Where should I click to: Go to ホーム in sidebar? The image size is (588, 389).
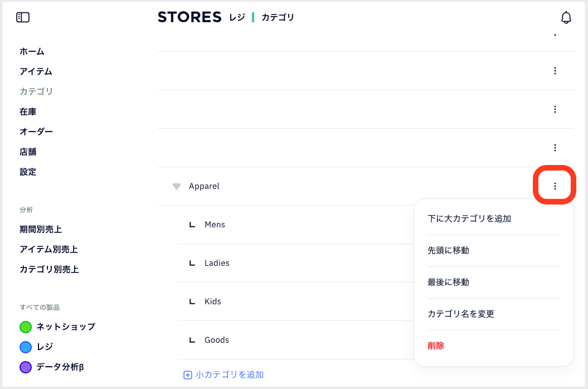click(32, 51)
